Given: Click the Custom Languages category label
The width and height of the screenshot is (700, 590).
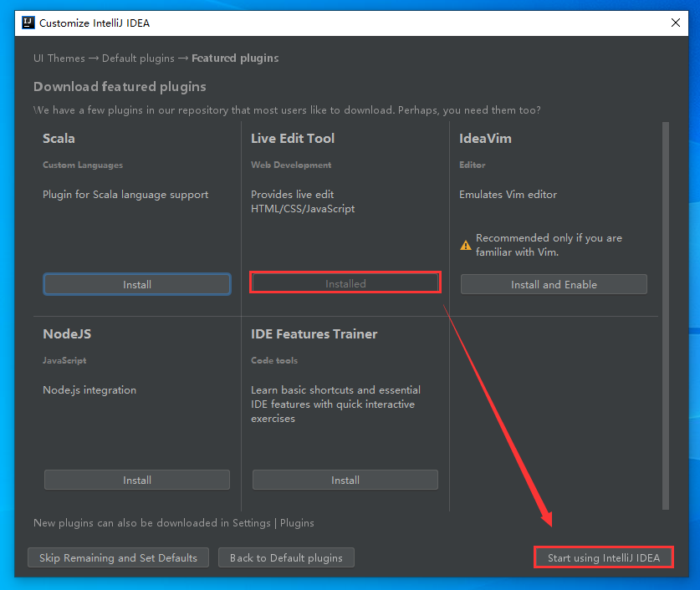Looking at the screenshot, I should click(83, 165).
